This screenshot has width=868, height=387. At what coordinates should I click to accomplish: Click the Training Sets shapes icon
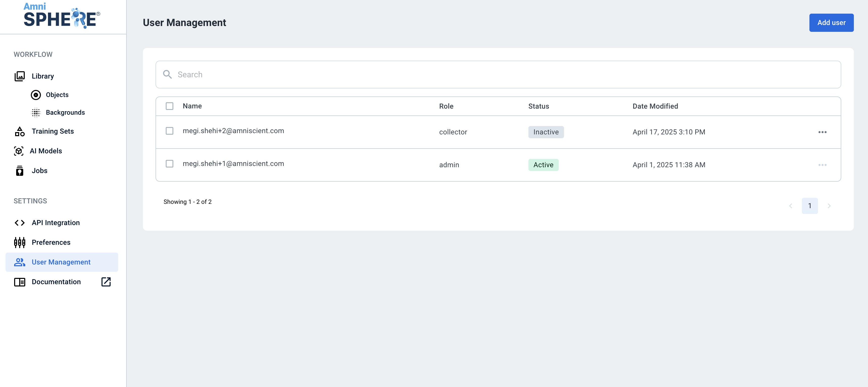click(x=19, y=131)
